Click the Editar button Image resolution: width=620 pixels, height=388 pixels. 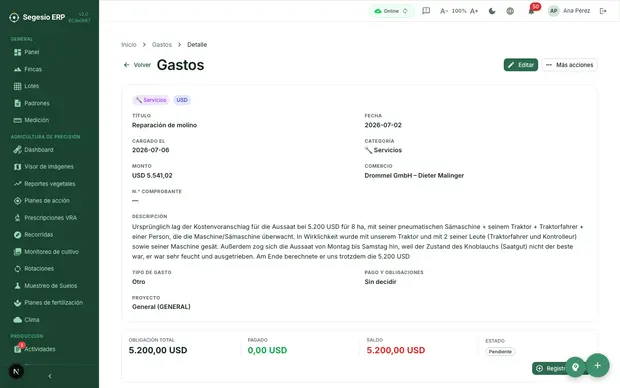pos(520,65)
